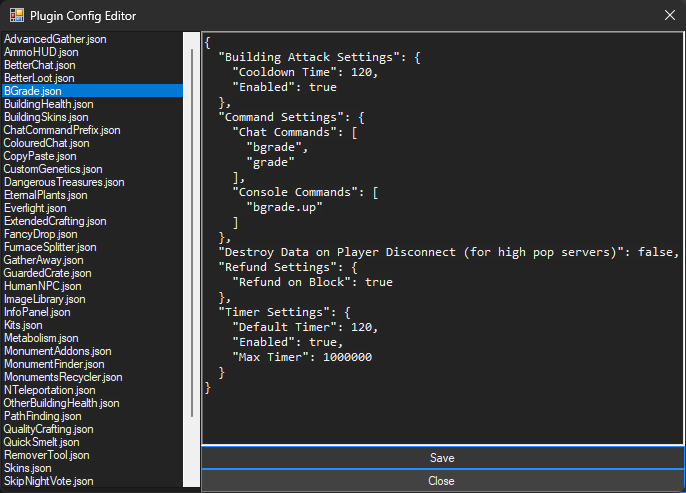Open FurnaceSplitter.json config
Image resolution: width=686 pixels, height=493 pixels.
[50, 247]
